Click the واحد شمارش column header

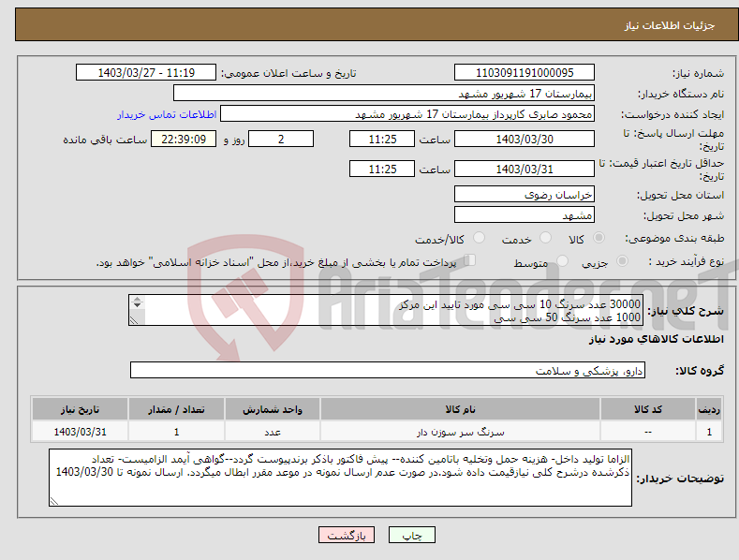click(273, 409)
